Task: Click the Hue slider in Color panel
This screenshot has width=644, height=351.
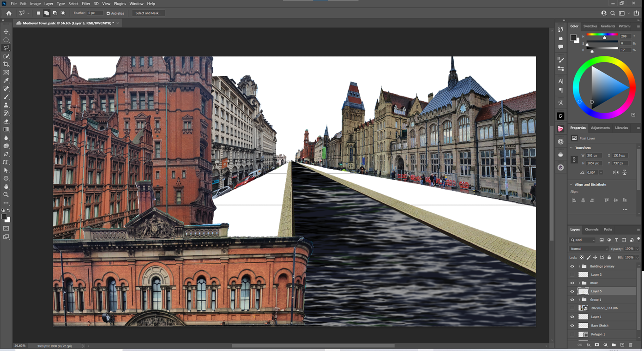Action: coord(602,35)
